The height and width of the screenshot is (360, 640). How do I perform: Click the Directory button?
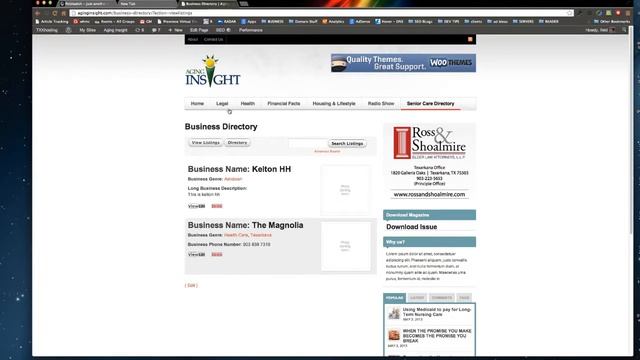pyautogui.click(x=237, y=143)
